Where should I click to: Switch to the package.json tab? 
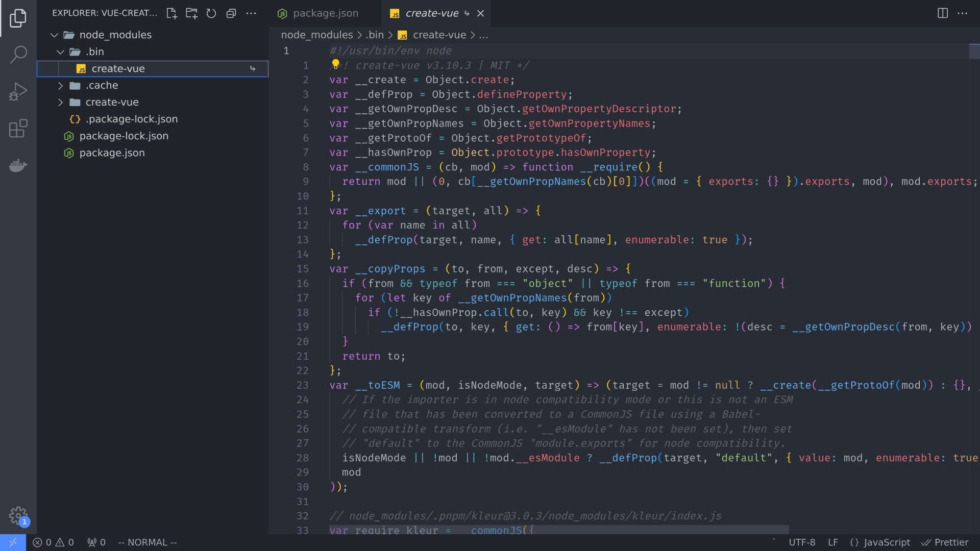pos(325,13)
